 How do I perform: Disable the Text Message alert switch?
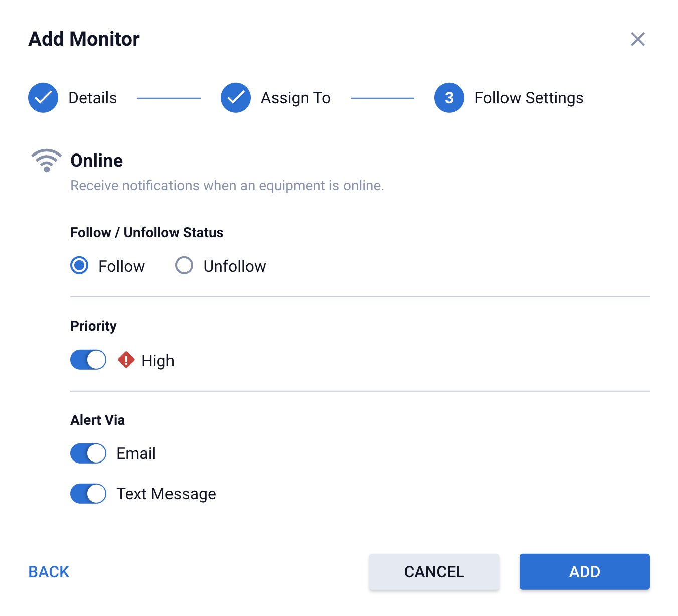[88, 494]
